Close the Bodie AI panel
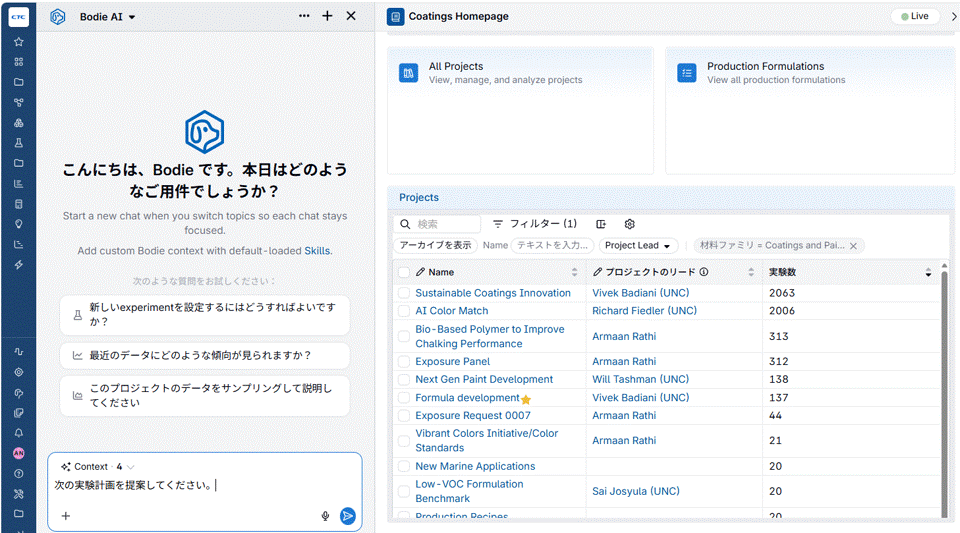Image resolution: width=960 pixels, height=533 pixels. tap(351, 16)
